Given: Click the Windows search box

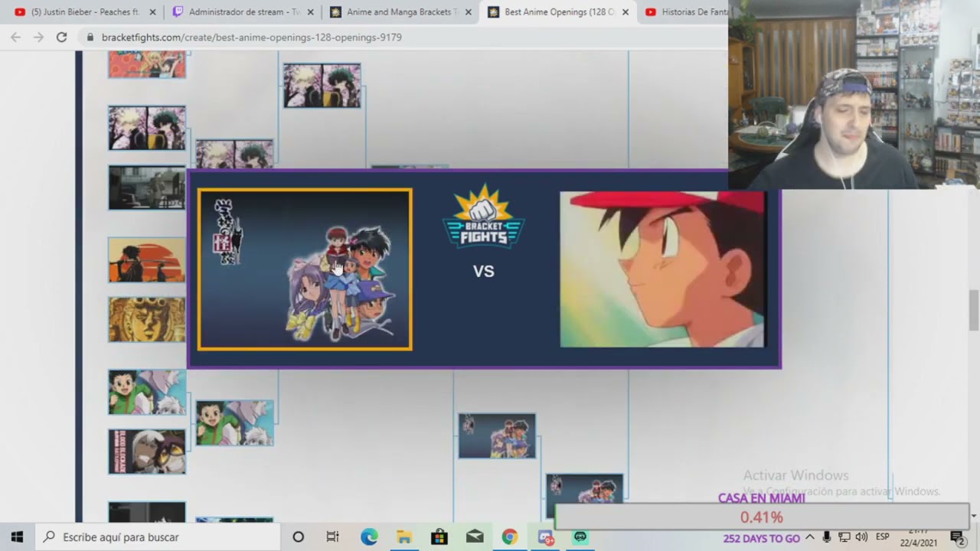Looking at the screenshot, I should coord(157,537).
